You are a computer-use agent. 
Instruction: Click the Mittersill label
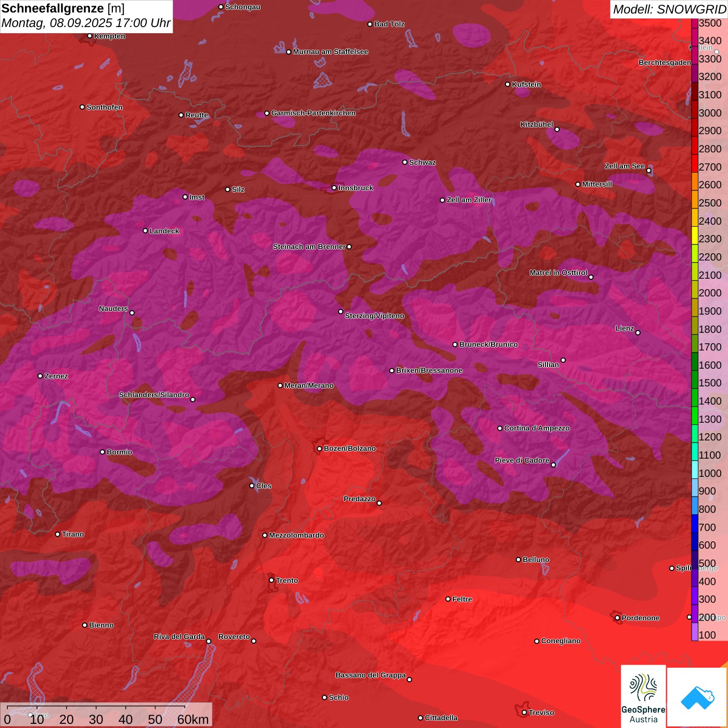(597, 184)
